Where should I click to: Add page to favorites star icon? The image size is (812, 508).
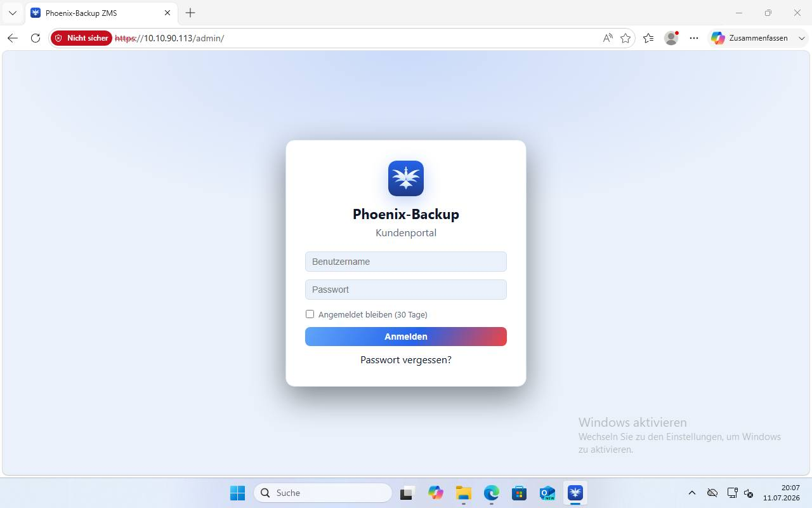pyautogui.click(x=625, y=38)
